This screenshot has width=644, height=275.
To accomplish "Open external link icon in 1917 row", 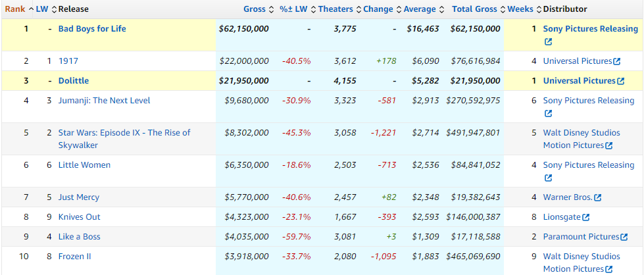I will pos(616,62).
